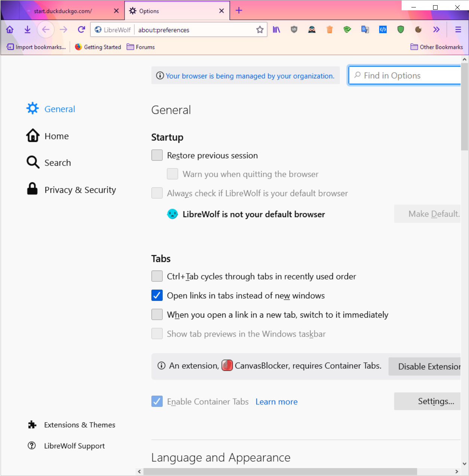469x476 pixels.
Task: Click the Privacy & Security padlock icon
Action: click(33, 189)
